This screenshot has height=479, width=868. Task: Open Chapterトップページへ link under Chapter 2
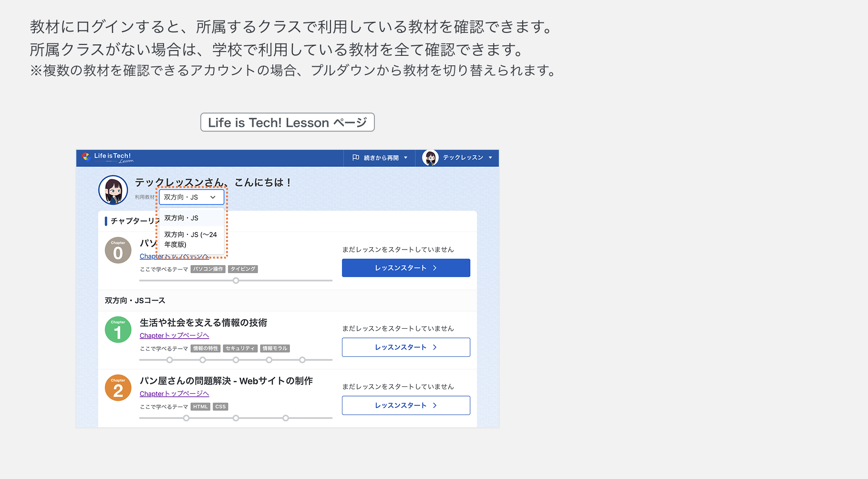click(x=174, y=393)
